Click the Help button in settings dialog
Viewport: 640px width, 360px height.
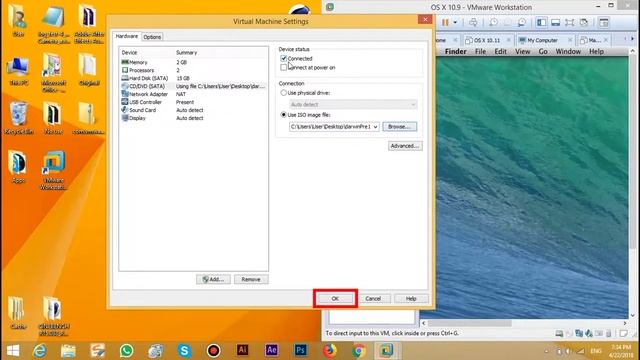pyautogui.click(x=411, y=298)
